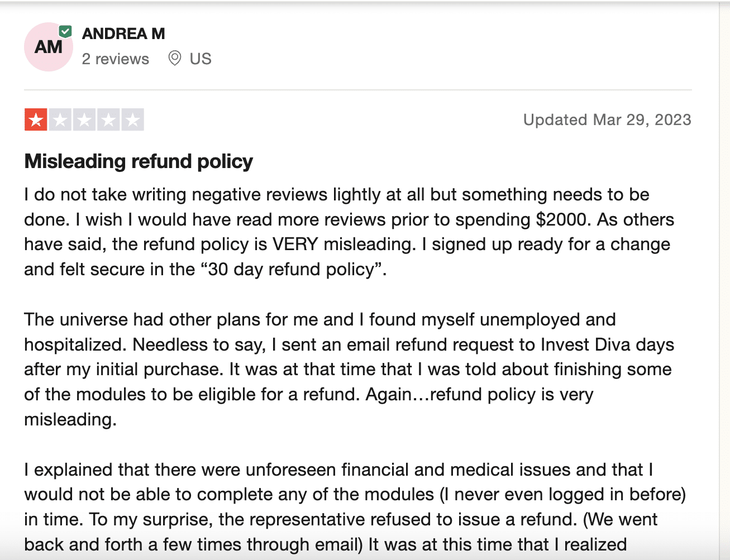The height and width of the screenshot is (560, 730).
Task: Click the Updated Mar 29, 2023 date
Action: pos(607,119)
